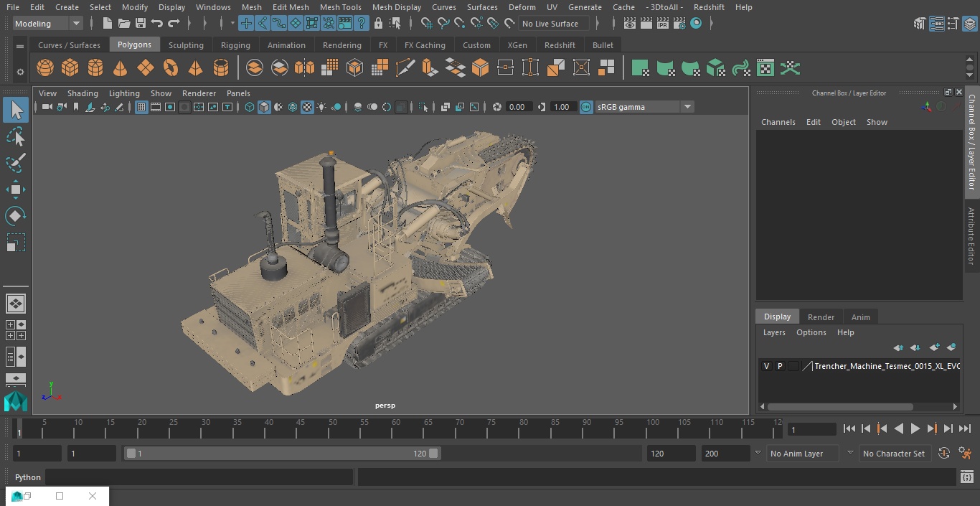Click the range slider bar
The width and height of the screenshot is (980, 506).
(x=282, y=454)
